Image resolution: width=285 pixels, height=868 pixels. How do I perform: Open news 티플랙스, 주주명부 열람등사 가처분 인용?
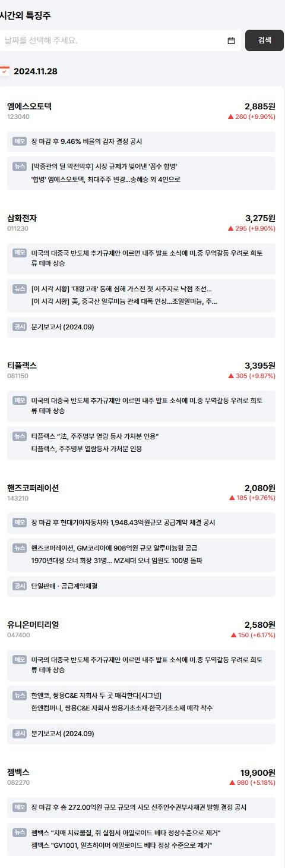coord(87,449)
